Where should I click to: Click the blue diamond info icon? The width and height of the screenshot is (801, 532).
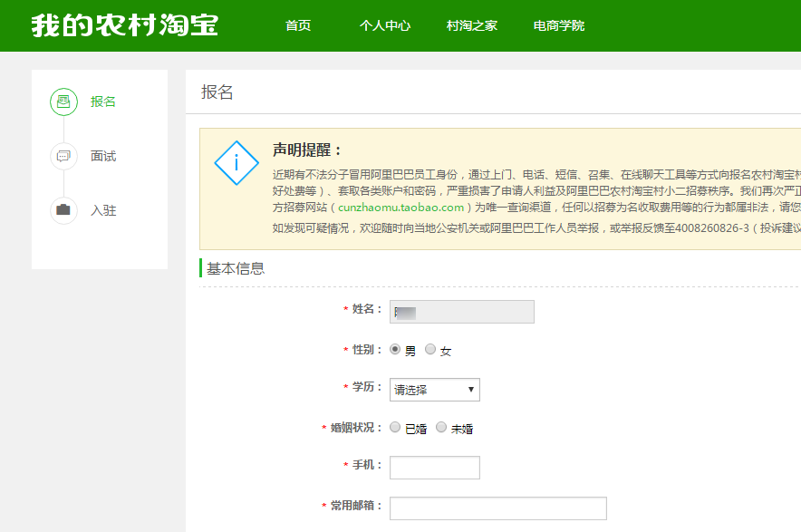click(236, 163)
